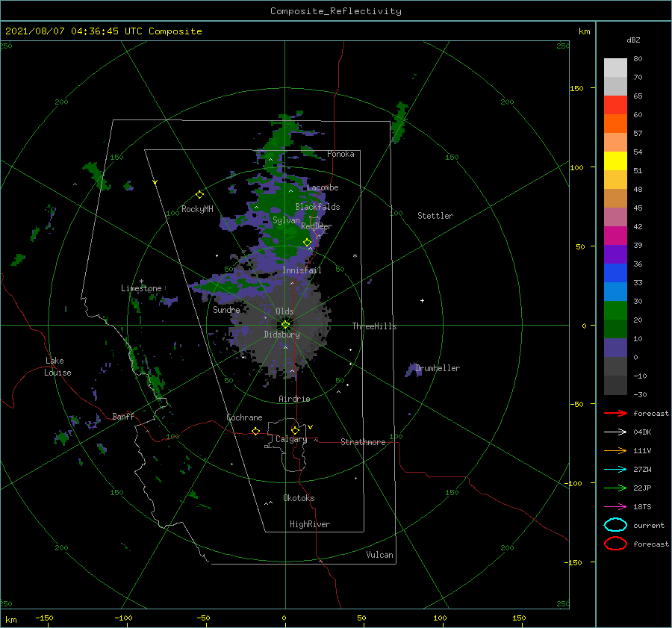672x628 pixels.
Task: Click the green 22JP arrow symbol
Action: (x=615, y=488)
